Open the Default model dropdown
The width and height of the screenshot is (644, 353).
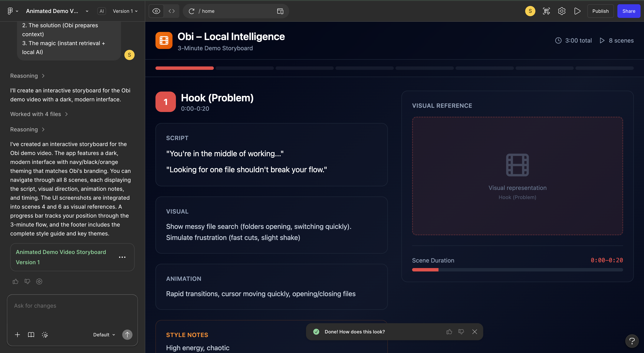coord(104,334)
